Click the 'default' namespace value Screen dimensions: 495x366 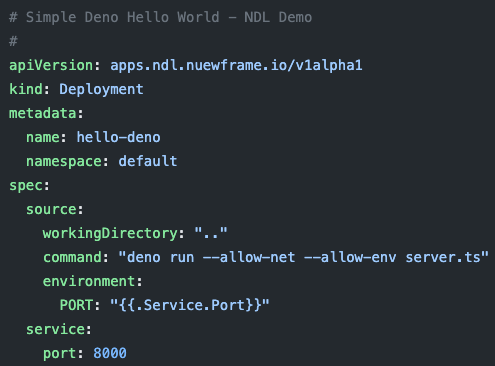pyautogui.click(x=148, y=161)
